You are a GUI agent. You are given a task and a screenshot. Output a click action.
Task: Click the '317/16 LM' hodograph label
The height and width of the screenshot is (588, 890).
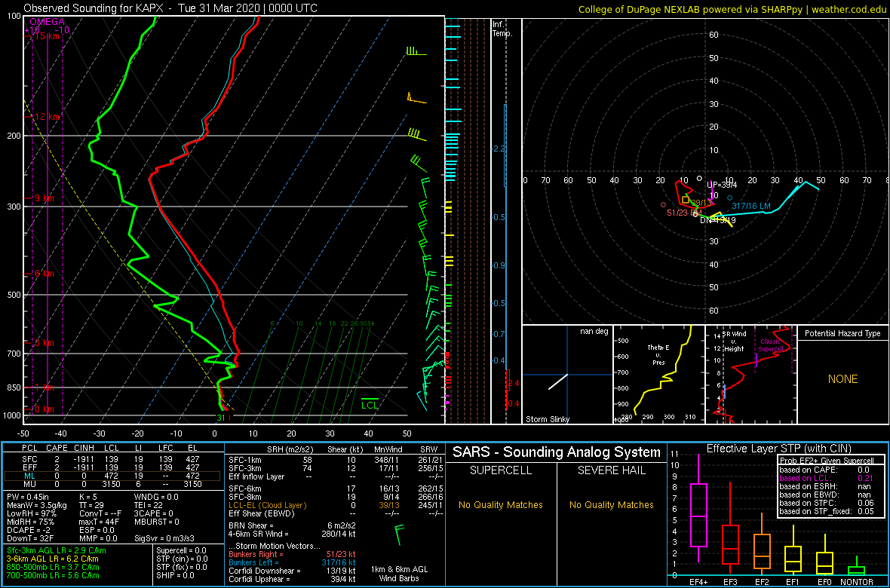pyautogui.click(x=751, y=206)
